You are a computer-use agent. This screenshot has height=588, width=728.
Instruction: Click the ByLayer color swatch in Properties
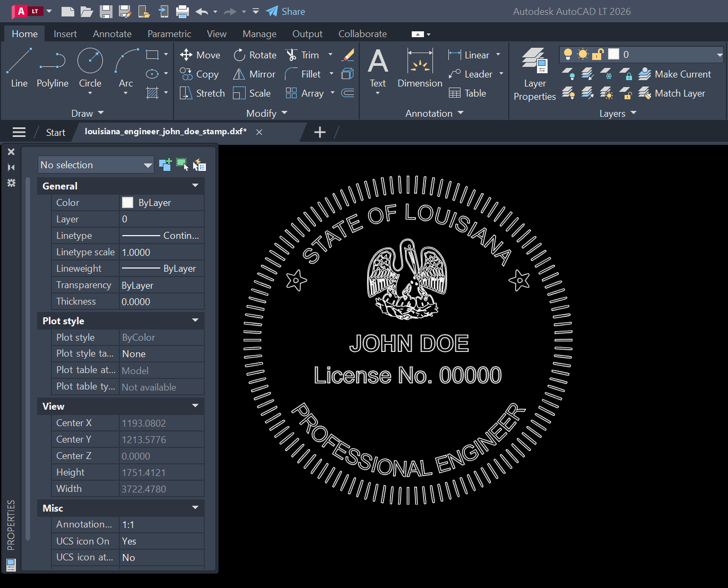tap(128, 202)
